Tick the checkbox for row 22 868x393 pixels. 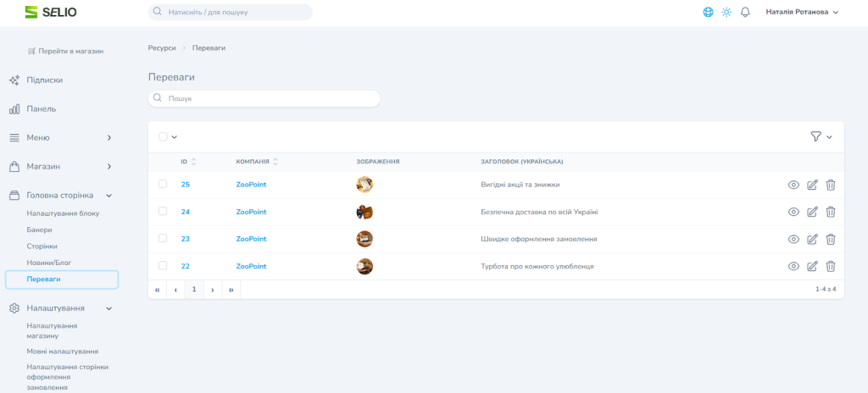pos(163,266)
